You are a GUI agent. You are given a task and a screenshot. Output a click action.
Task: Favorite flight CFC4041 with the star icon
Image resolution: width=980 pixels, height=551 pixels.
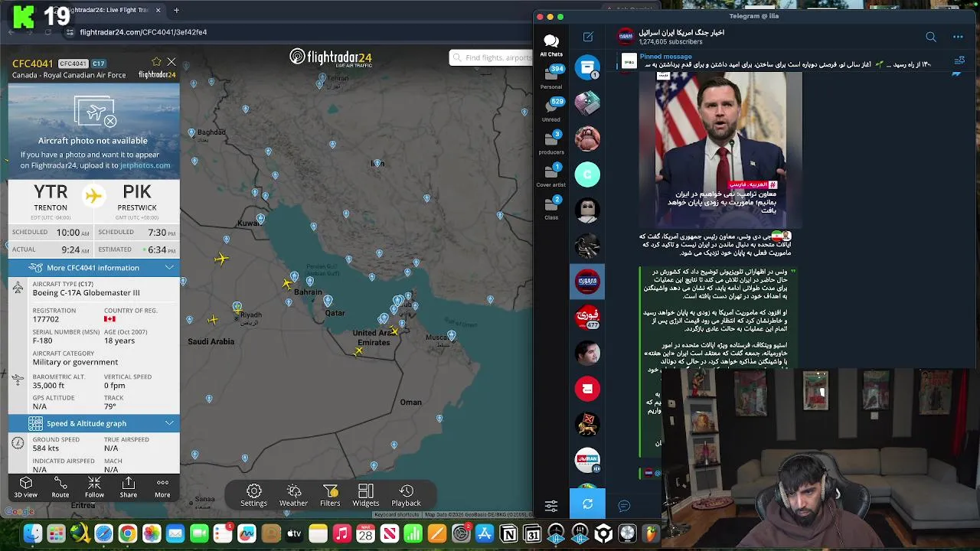[157, 62]
